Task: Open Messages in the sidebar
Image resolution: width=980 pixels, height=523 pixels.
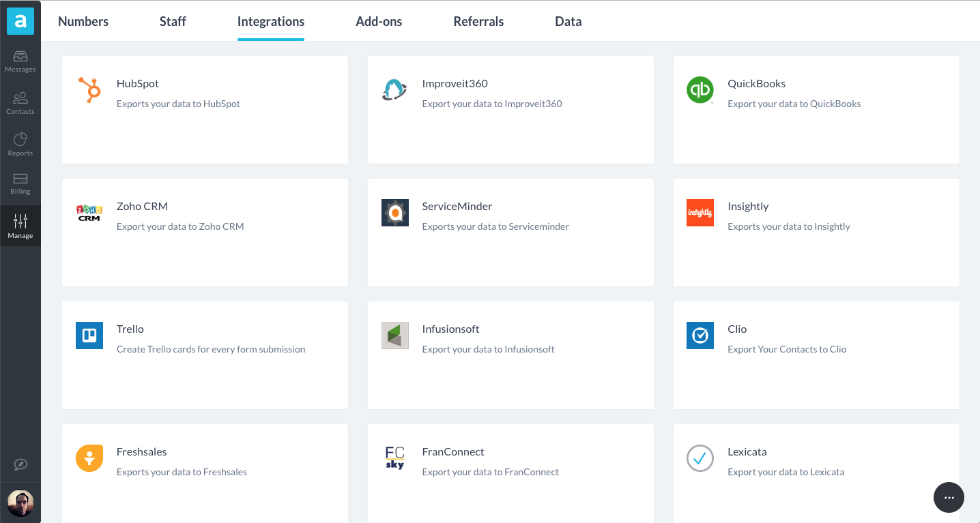Action: (20, 61)
